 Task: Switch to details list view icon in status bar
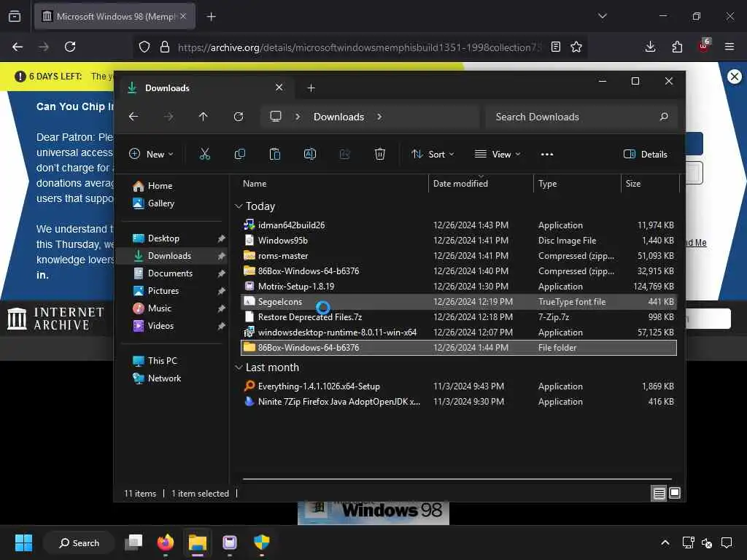point(659,494)
